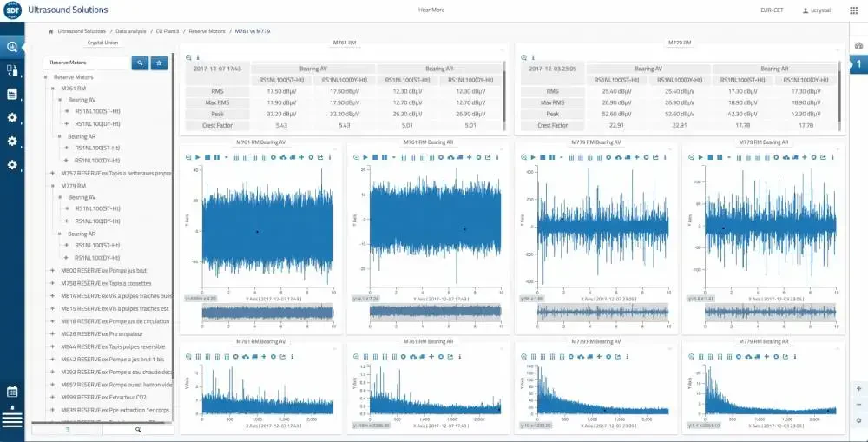Open the hamburger menu at sidebar bottom
The image size is (868, 442).
(12, 420)
